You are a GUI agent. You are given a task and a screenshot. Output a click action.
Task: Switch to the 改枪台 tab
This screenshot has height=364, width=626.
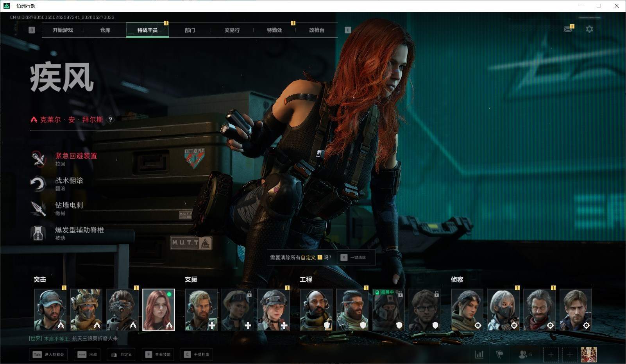click(317, 30)
